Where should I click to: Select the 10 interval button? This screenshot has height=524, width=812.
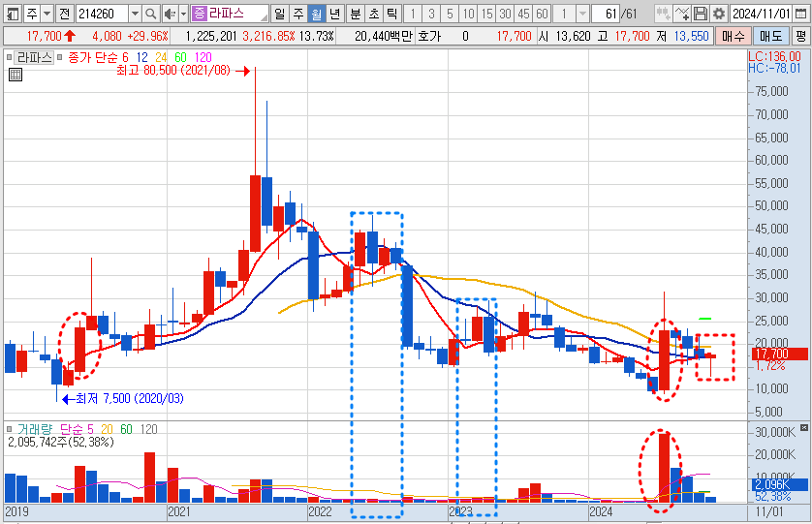[x=469, y=14]
